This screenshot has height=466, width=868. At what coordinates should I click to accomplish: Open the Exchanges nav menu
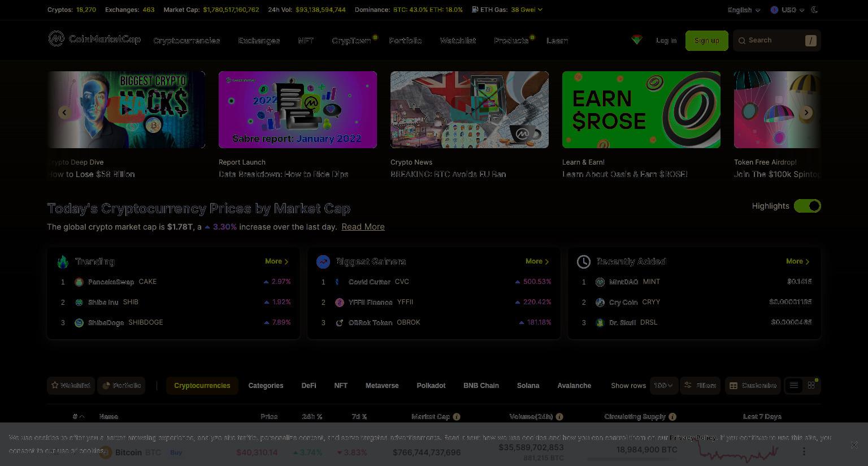pyautogui.click(x=259, y=41)
